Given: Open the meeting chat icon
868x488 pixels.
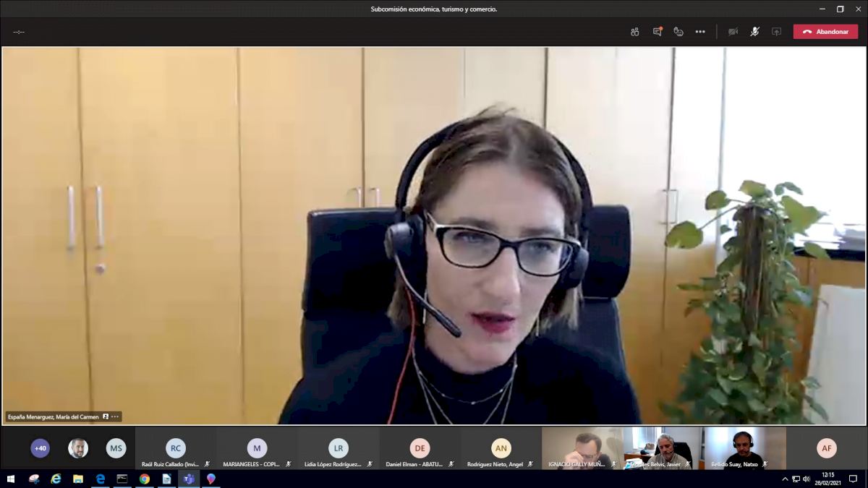Looking at the screenshot, I should (x=657, y=32).
